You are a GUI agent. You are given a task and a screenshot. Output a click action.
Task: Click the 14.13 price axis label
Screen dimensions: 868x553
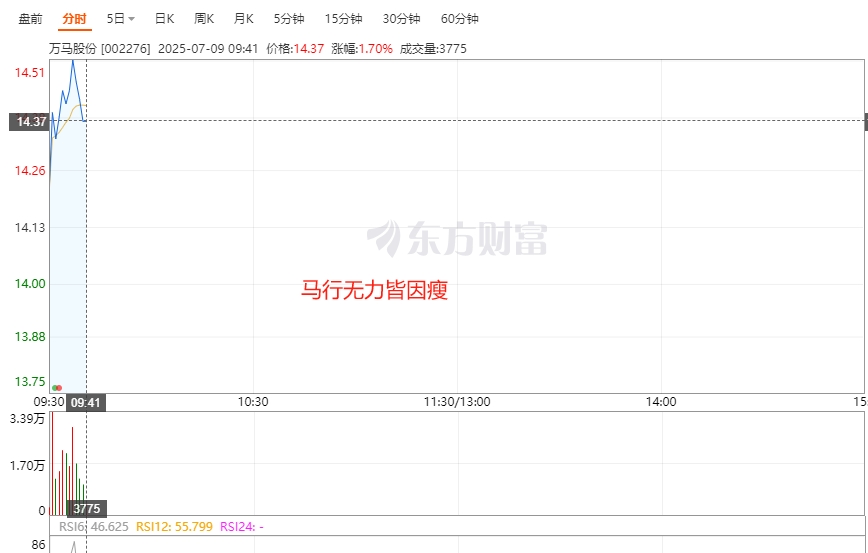[x=30, y=228]
